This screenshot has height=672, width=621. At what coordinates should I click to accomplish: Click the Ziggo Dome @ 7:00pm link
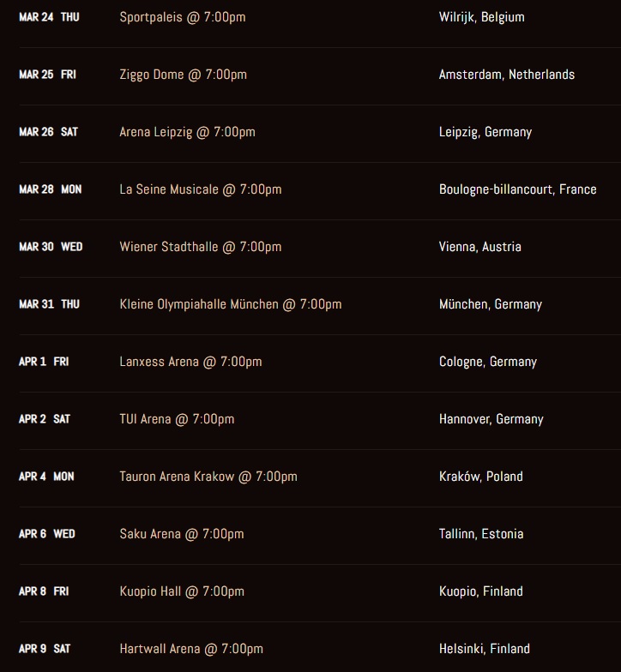(x=184, y=75)
